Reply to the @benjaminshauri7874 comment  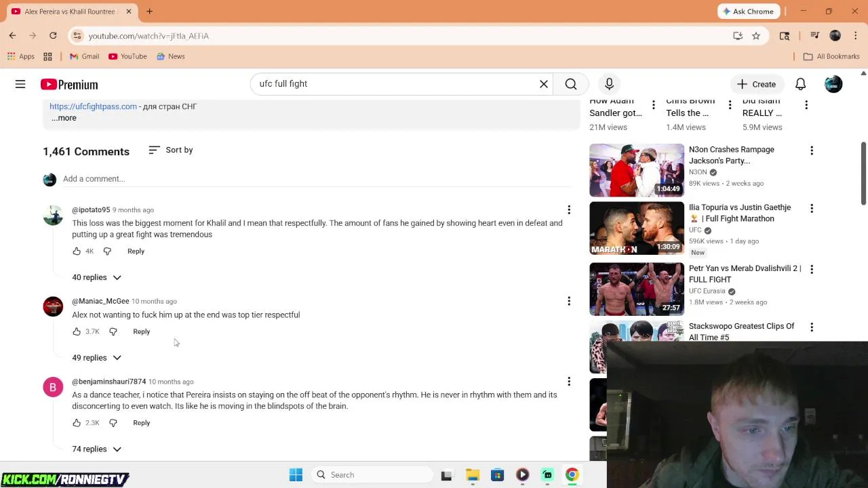141,423
